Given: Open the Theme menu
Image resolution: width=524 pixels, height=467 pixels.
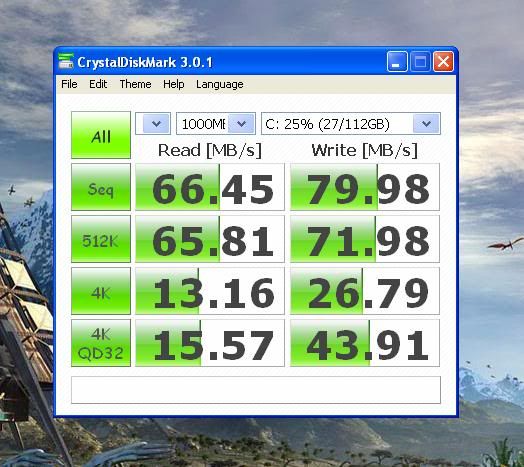Looking at the screenshot, I should click(x=135, y=84).
